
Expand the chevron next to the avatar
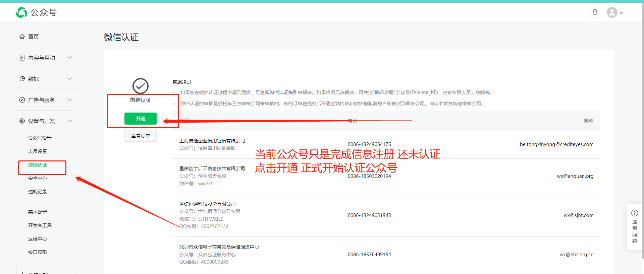coord(621,13)
